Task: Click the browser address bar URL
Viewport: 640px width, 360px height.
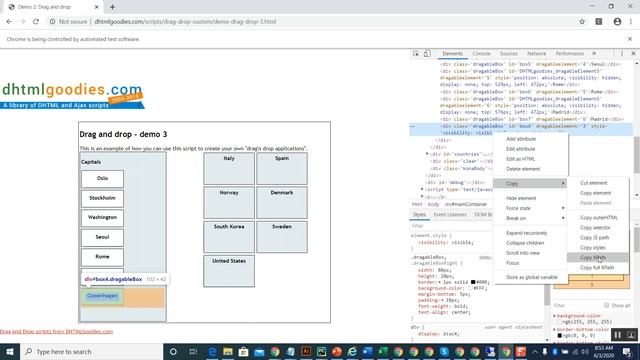Action: [185, 22]
